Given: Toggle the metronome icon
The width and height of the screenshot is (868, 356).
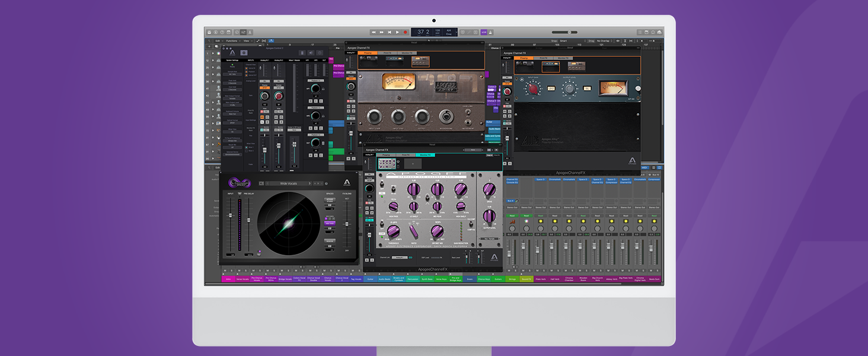Looking at the screenshot, I should click(492, 32).
